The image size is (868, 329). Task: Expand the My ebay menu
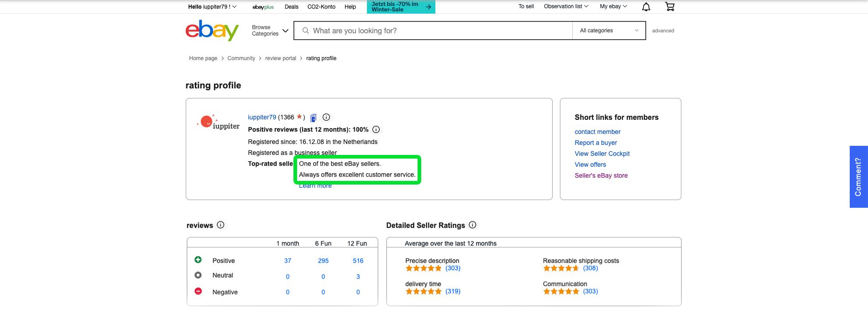pyautogui.click(x=613, y=6)
